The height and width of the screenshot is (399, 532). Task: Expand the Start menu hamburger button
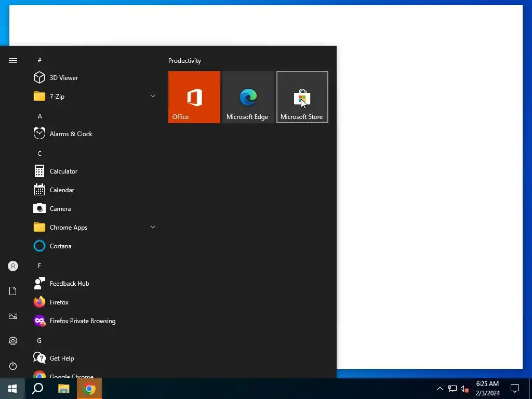pyautogui.click(x=13, y=60)
